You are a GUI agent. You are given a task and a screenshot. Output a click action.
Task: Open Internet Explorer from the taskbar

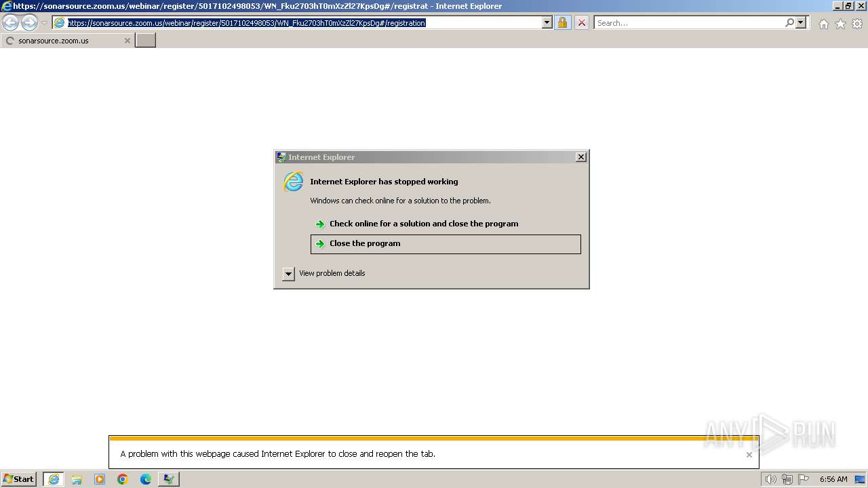pos(54,479)
